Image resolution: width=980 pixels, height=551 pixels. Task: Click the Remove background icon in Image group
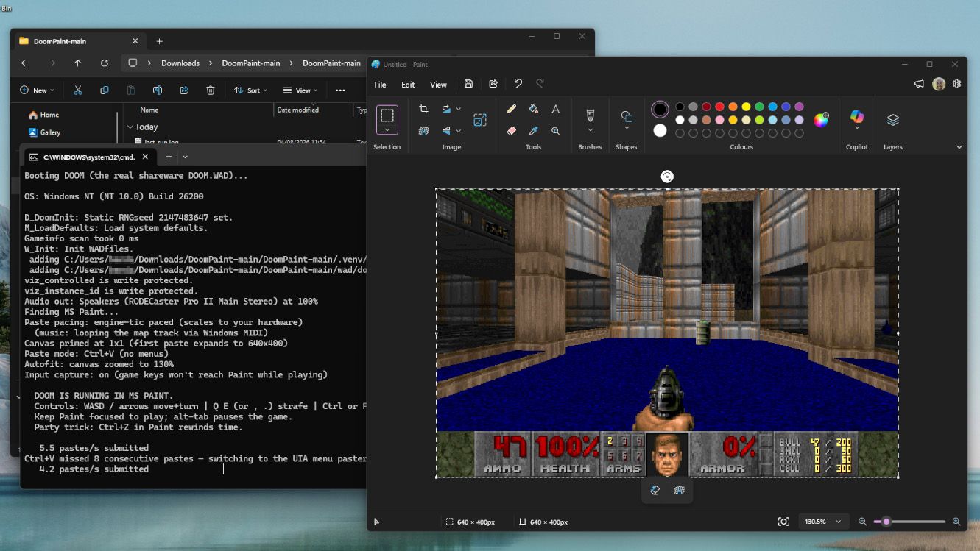(x=423, y=131)
